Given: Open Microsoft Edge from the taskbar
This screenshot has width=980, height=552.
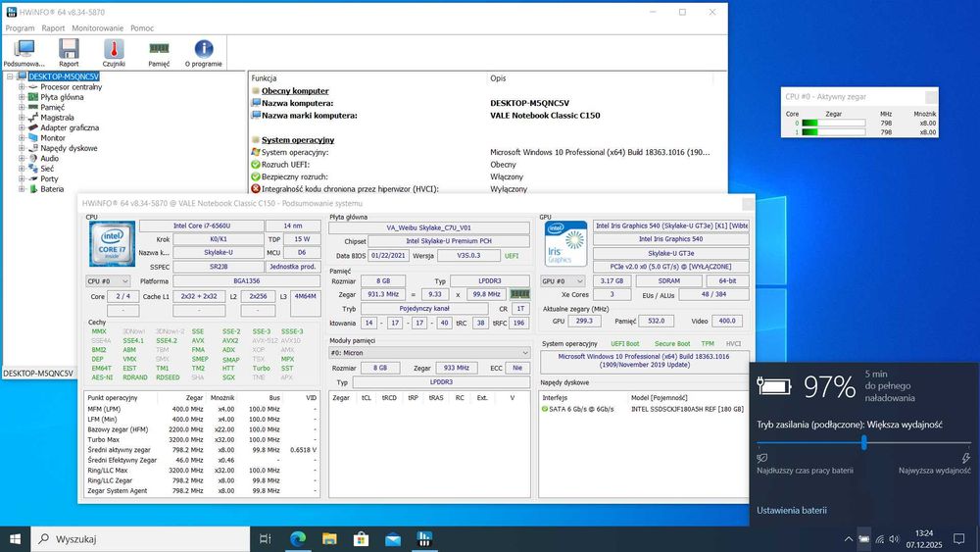Looking at the screenshot, I should click(x=298, y=539).
